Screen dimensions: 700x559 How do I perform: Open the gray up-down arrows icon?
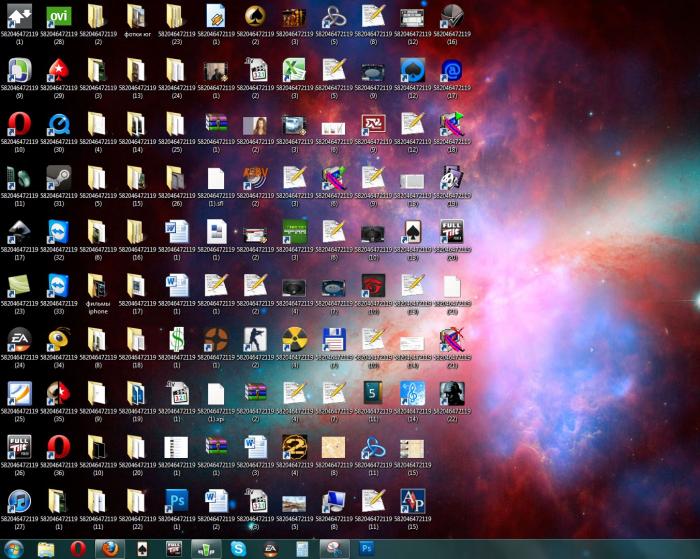pyautogui.click(x=20, y=17)
